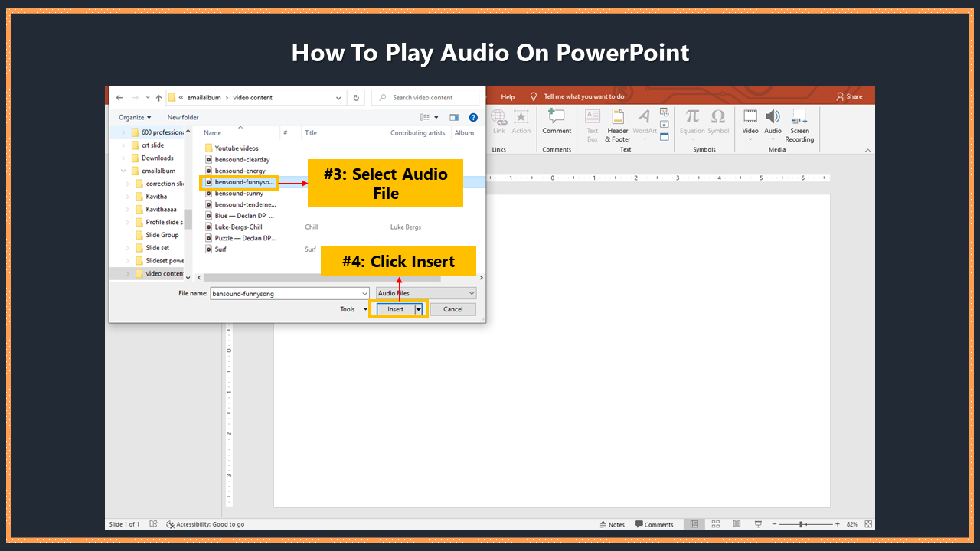Click the Video media button
Image resolution: width=980 pixels, height=551 pixels.
750,125
